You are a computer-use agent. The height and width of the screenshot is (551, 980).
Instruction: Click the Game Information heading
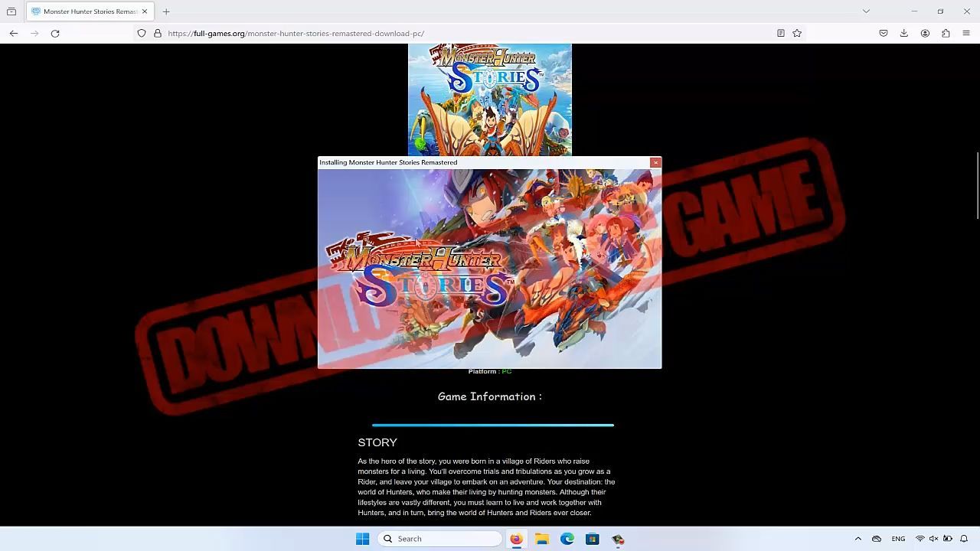click(490, 396)
